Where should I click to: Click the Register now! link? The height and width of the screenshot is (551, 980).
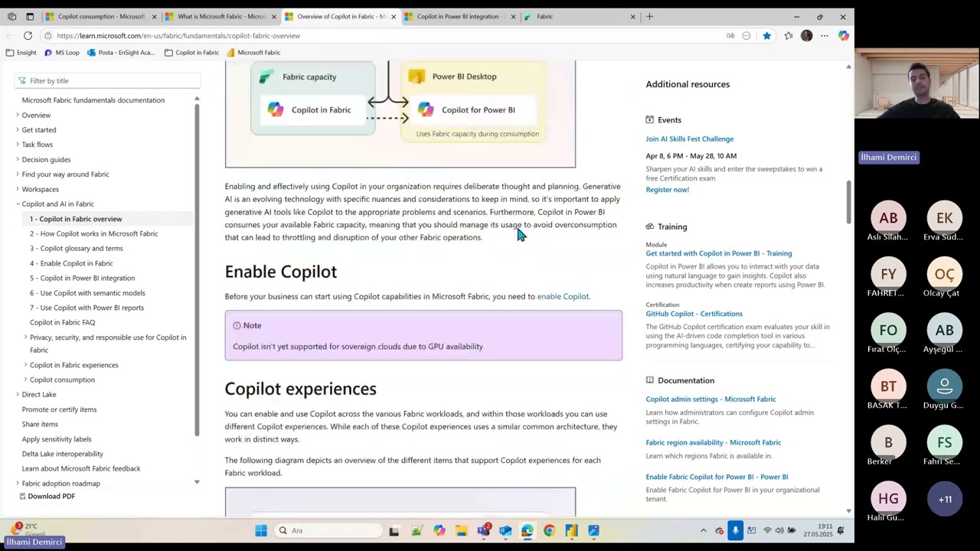click(x=667, y=189)
